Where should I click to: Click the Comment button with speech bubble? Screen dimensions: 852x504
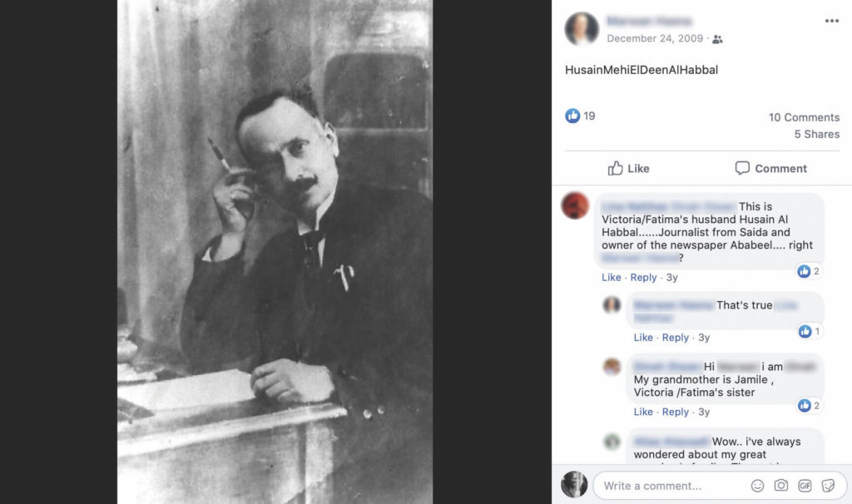[770, 168]
